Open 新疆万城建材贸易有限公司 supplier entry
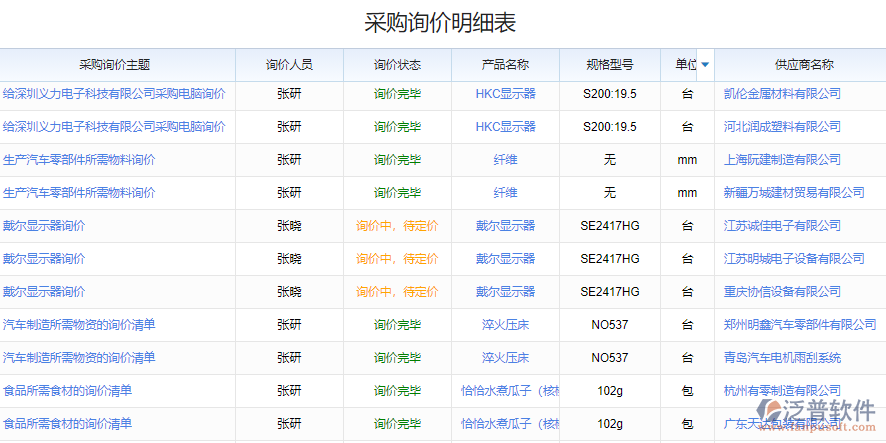Viewport: 886px width, 443px height. point(794,193)
